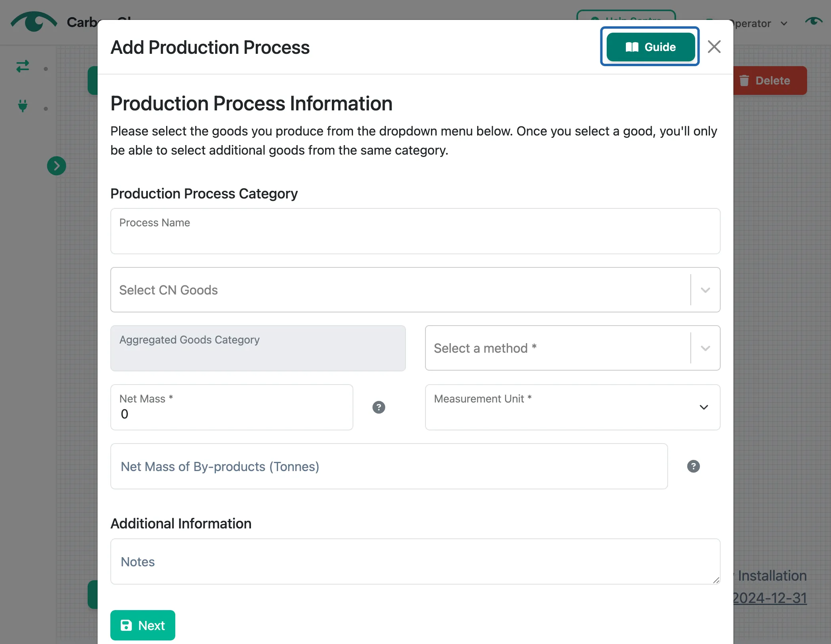831x644 pixels.
Task: Click the Net Mass input field
Action: coord(232,407)
